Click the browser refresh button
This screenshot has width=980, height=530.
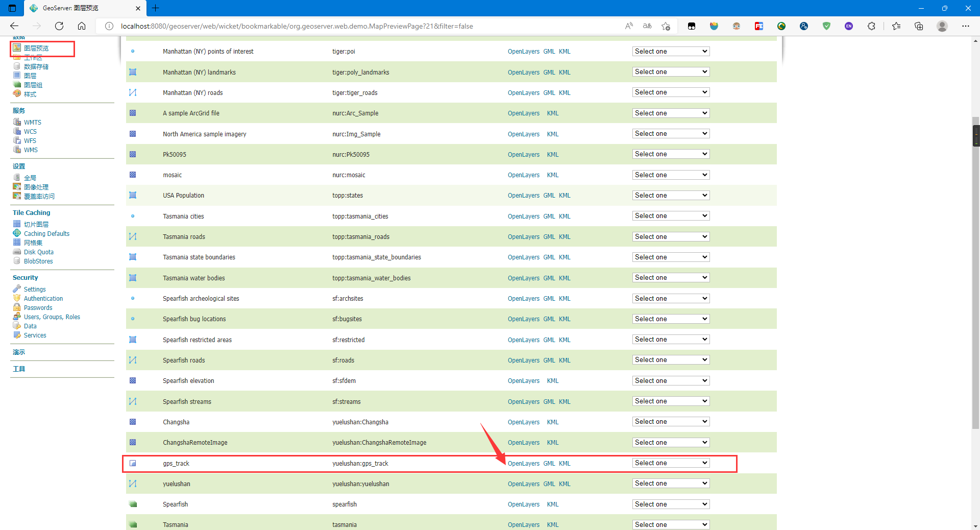pyautogui.click(x=59, y=26)
